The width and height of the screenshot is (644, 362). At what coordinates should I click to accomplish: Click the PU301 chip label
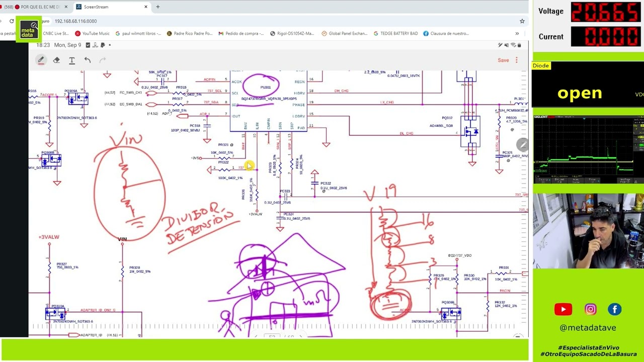[x=266, y=87]
